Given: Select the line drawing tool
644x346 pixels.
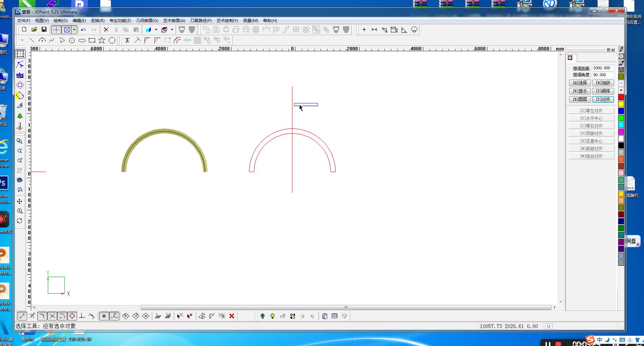Looking at the screenshot, I should pos(32,40).
